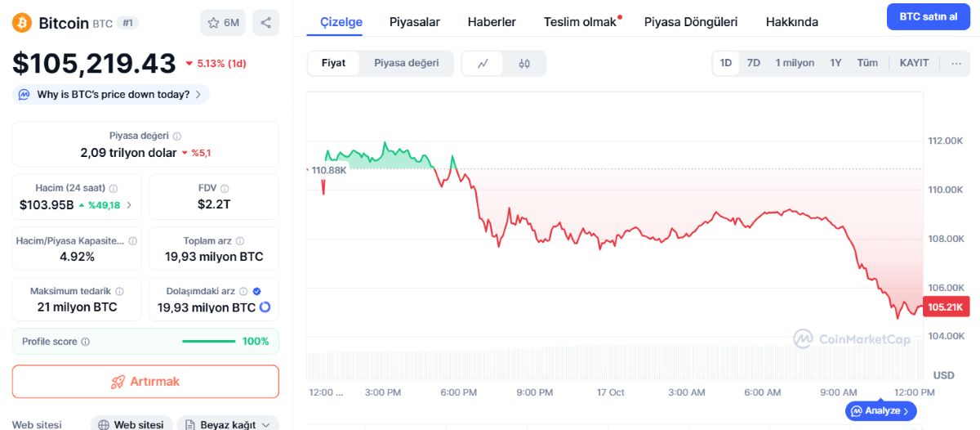Viewport: 980px width, 430px height.
Task: Click the AI icon in price-down question
Action: [25, 95]
